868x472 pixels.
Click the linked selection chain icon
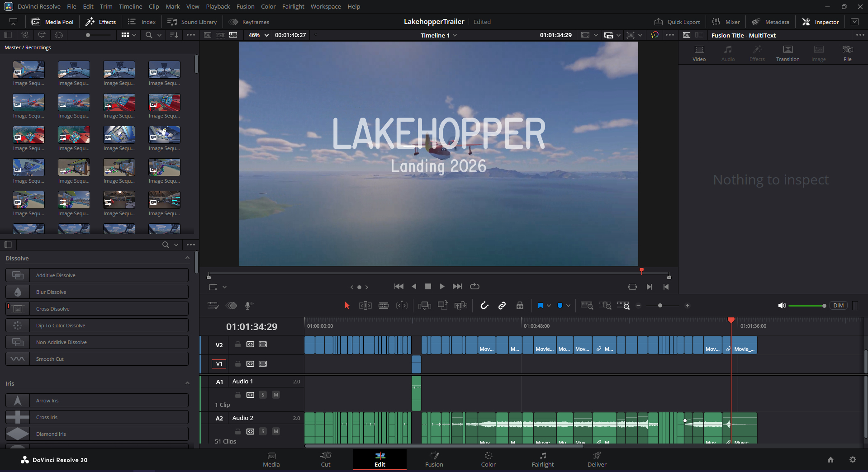coord(502,306)
